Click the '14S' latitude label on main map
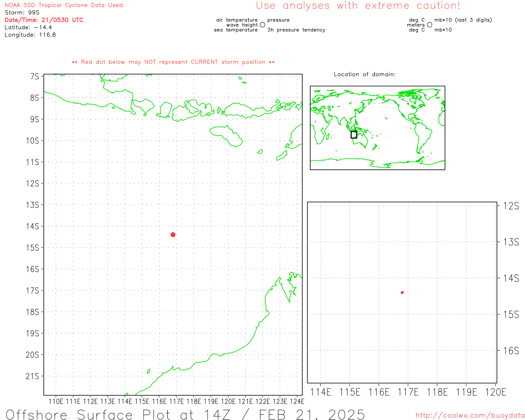This screenshot has height=420, width=525. click(33, 226)
